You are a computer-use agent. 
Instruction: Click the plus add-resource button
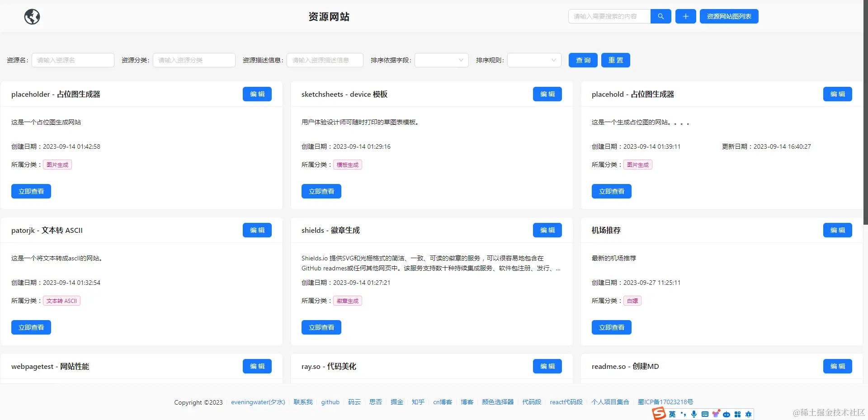pos(685,16)
